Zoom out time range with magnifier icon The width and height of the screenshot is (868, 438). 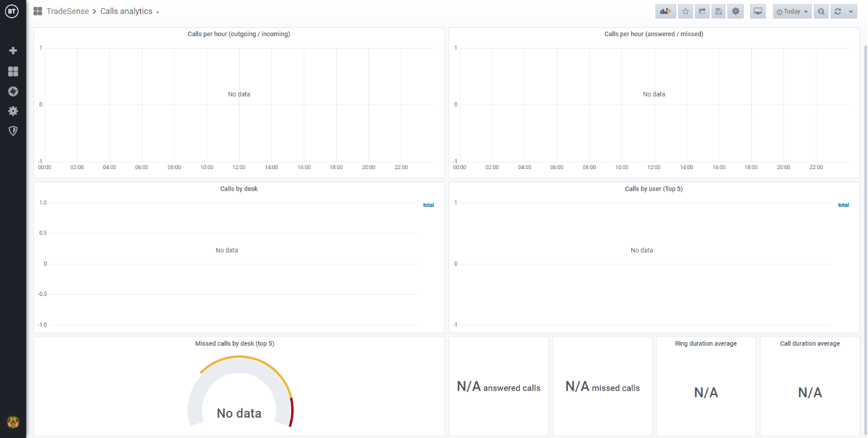(x=821, y=11)
